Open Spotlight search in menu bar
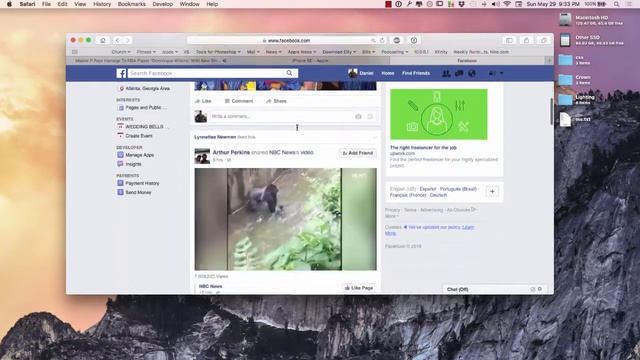 tap(617, 4)
